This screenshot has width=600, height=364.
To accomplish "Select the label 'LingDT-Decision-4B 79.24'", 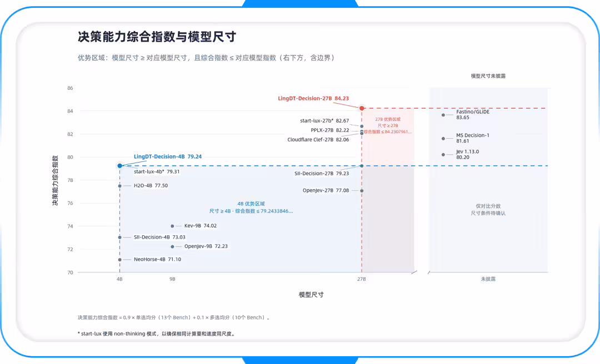I will pyautogui.click(x=168, y=156).
